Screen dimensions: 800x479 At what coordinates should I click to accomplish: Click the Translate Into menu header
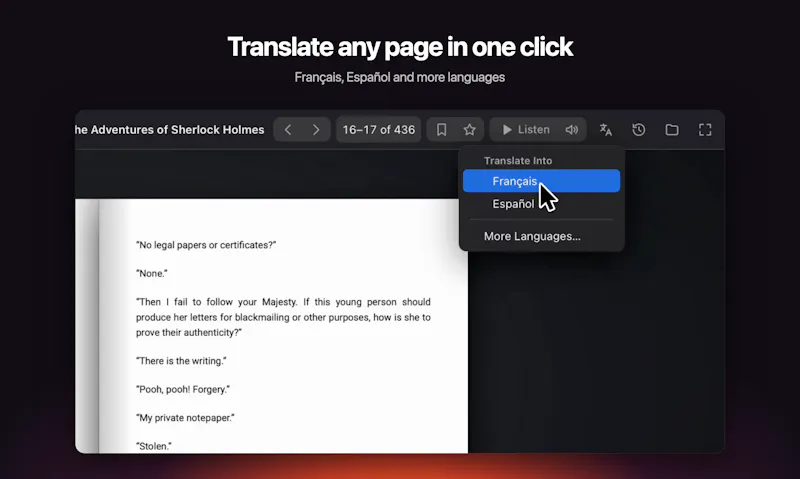coord(518,160)
